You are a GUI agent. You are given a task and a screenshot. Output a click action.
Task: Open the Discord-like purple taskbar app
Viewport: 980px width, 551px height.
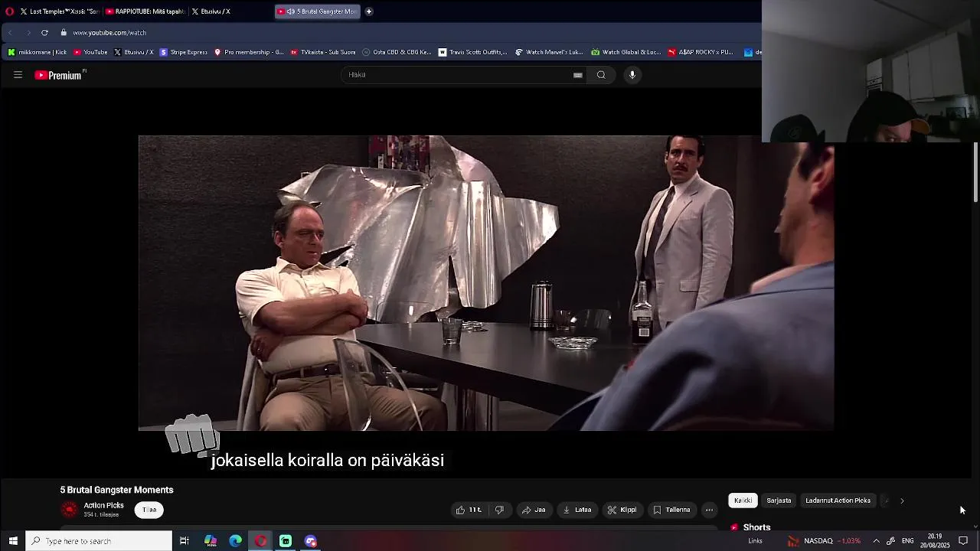coord(311,541)
